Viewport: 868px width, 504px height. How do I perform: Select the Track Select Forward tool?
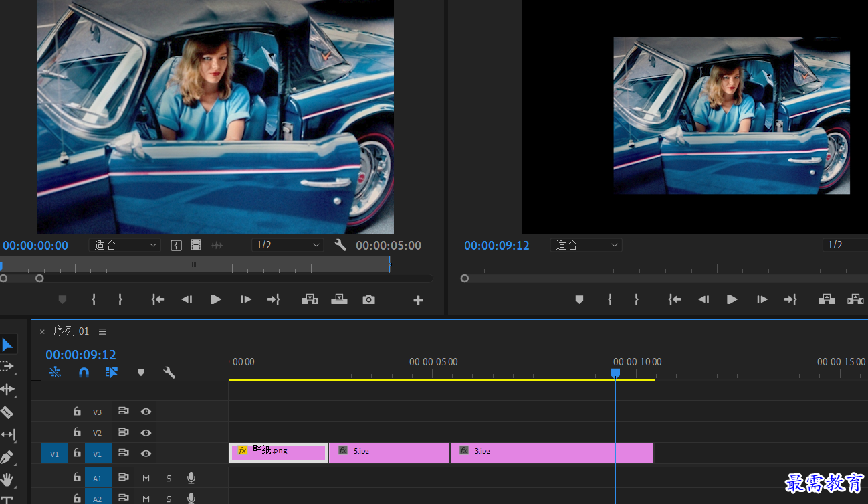7,366
